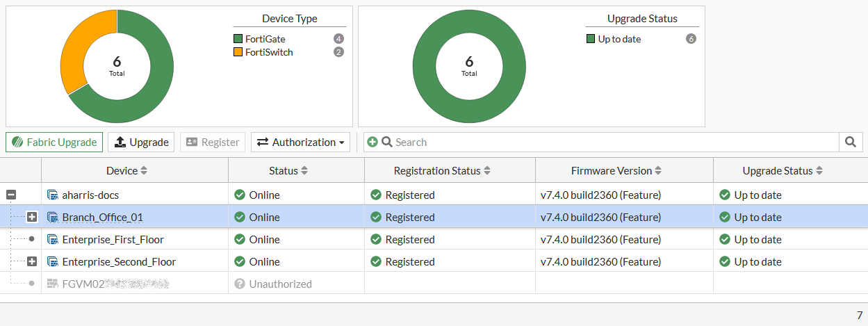Collapse the aharris-docs tree node
Viewport: 868px width, 326px height.
point(11,195)
